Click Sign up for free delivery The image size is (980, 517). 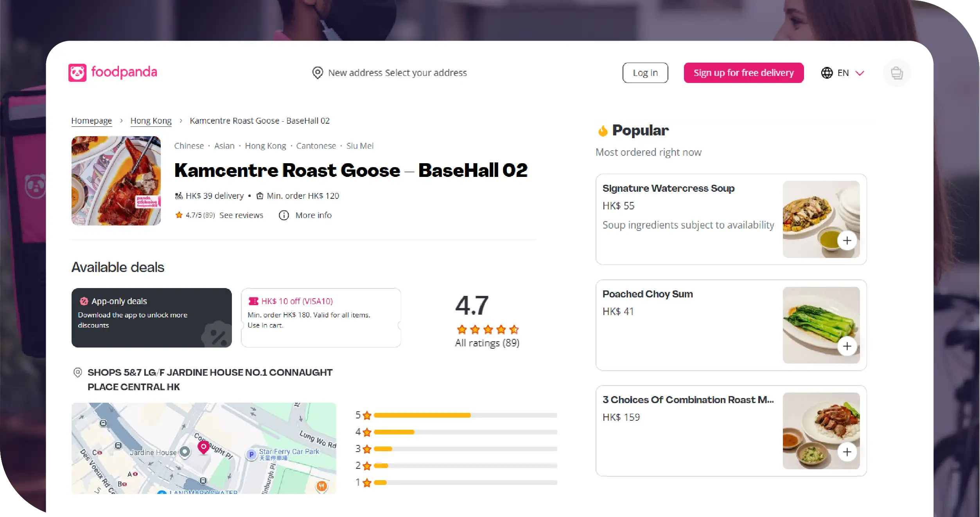point(743,73)
